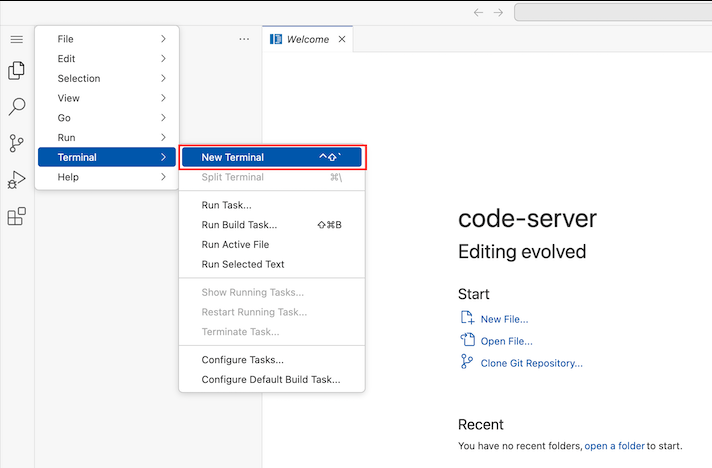Choose Restart Running Task... menu entry
712x468 pixels.
click(272, 312)
